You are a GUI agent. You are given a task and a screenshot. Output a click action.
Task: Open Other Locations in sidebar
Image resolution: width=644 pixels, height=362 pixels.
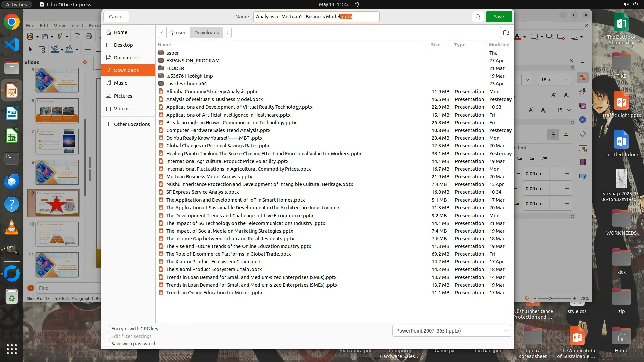pyautogui.click(x=131, y=124)
